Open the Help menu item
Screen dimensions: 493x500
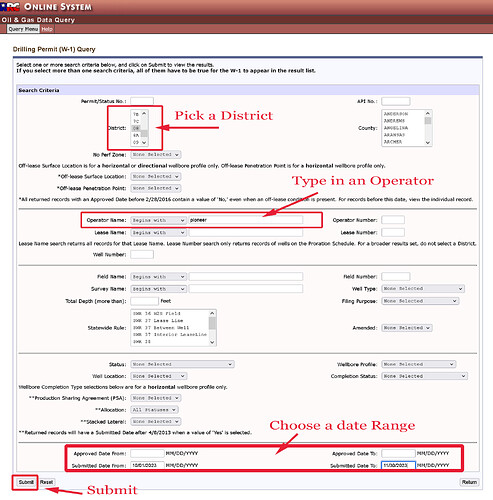pyautogui.click(x=47, y=29)
